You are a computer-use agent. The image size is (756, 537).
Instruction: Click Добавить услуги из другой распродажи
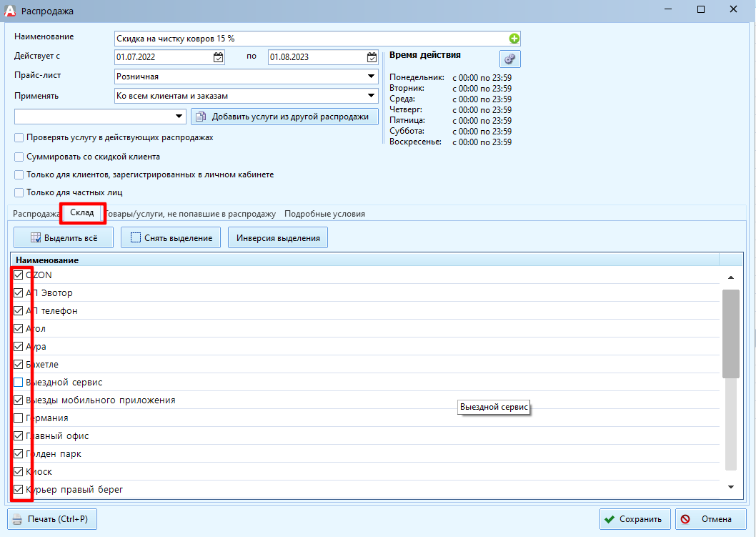click(x=284, y=117)
